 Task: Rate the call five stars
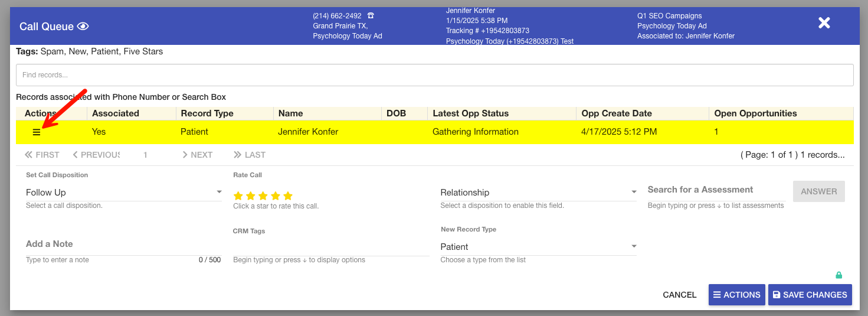[288, 196]
